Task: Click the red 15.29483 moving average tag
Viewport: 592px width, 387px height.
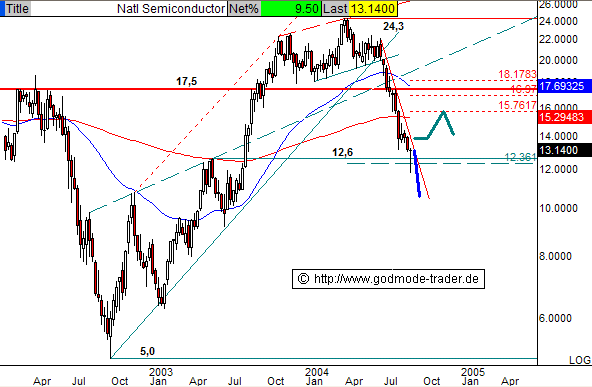Action: [x=564, y=117]
